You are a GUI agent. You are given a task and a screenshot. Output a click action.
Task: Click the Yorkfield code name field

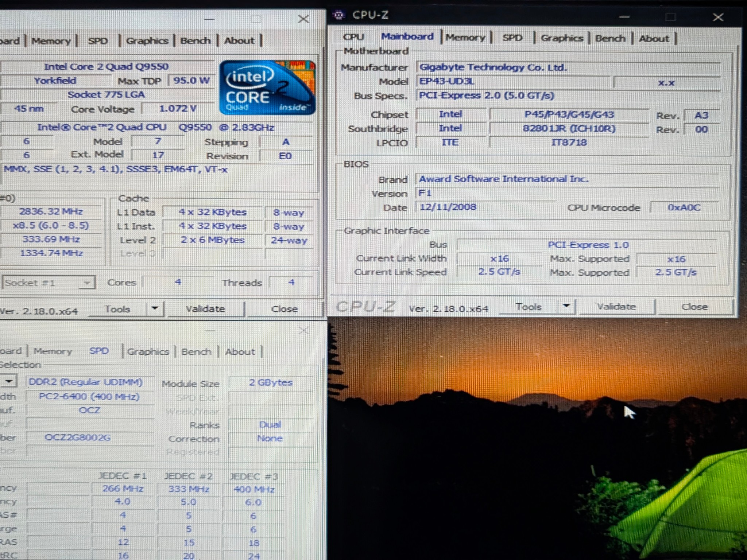(55, 81)
